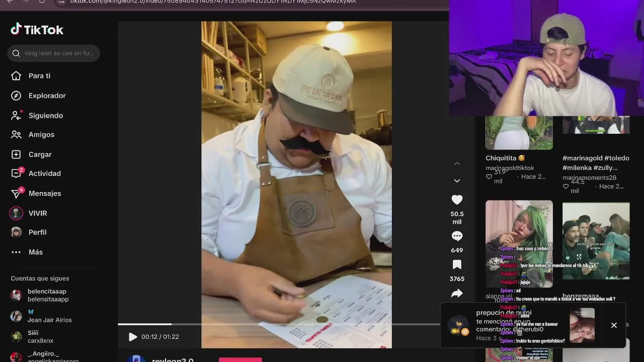Open comments via the speech bubble icon

(457, 236)
